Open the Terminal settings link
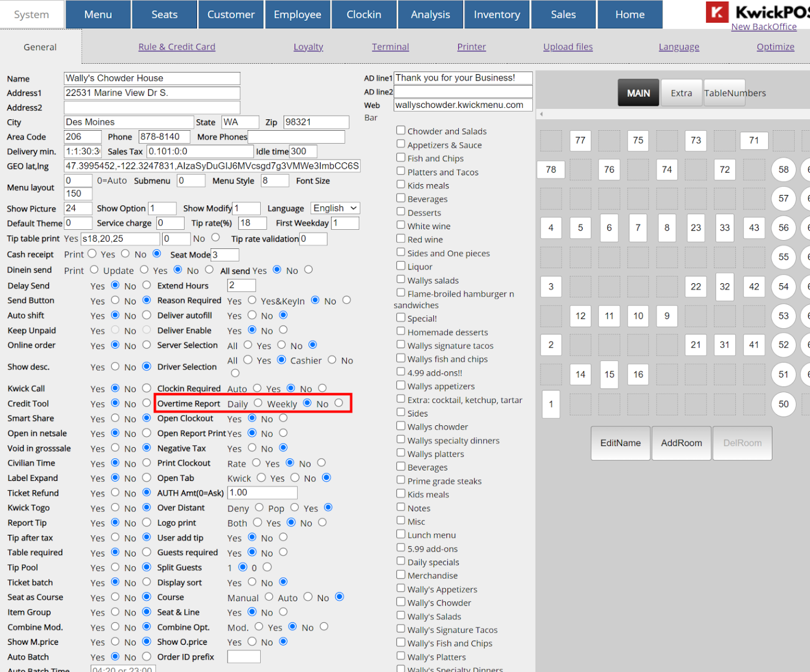Image resolution: width=810 pixels, height=672 pixels. point(390,47)
